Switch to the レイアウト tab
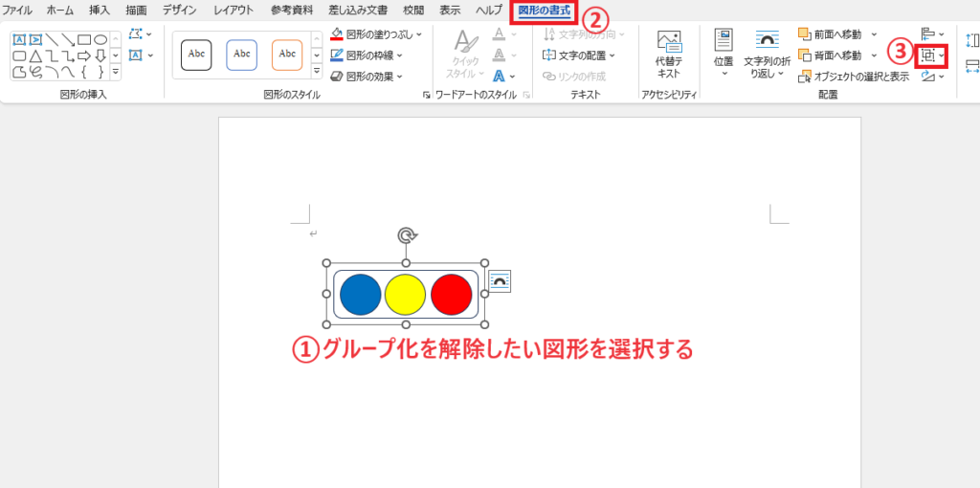Image resolution: width=980 pixels, height=488 pixels. click(x=234, y=10)
